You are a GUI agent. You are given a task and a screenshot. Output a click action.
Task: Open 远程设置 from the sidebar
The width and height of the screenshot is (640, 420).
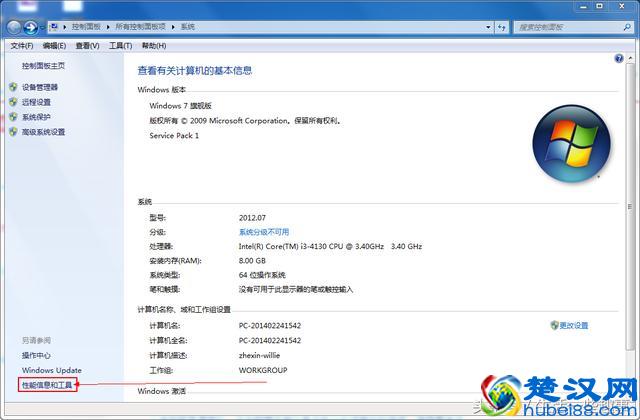36,102
